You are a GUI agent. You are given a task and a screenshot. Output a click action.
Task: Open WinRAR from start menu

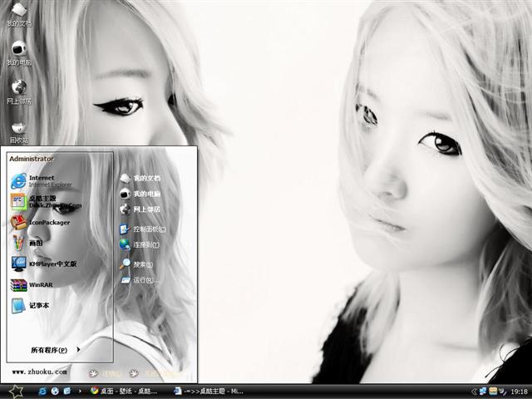coord(32,284)
